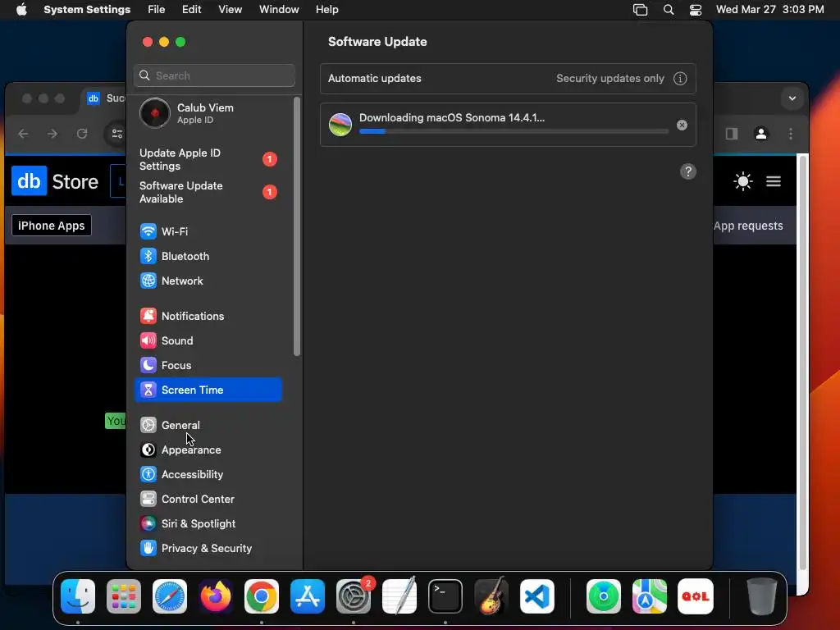Viewport: 840px width, 630px height.
Task: Open Maps from the Dock
Action: tap(650, 596)
